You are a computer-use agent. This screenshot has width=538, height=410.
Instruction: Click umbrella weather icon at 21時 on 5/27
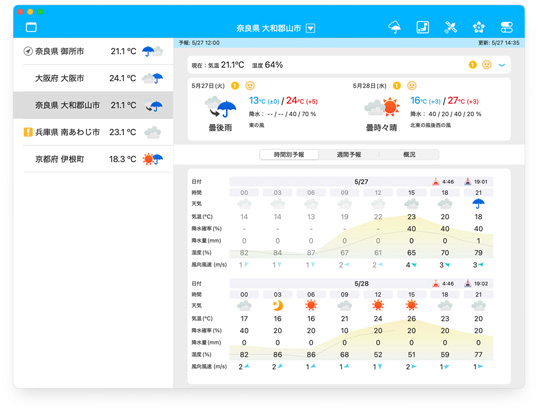tap(478, 204)
